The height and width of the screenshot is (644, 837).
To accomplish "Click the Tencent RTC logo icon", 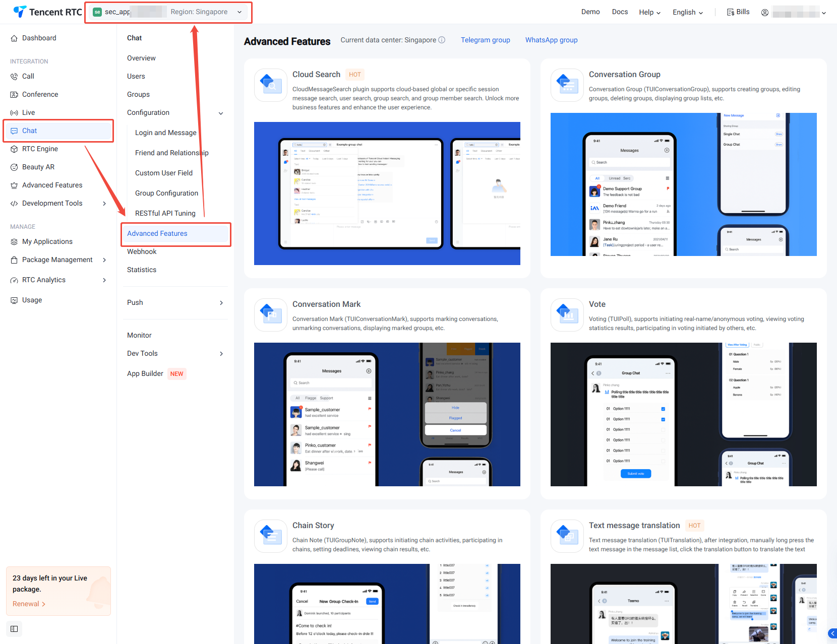I will click(20, 12).
